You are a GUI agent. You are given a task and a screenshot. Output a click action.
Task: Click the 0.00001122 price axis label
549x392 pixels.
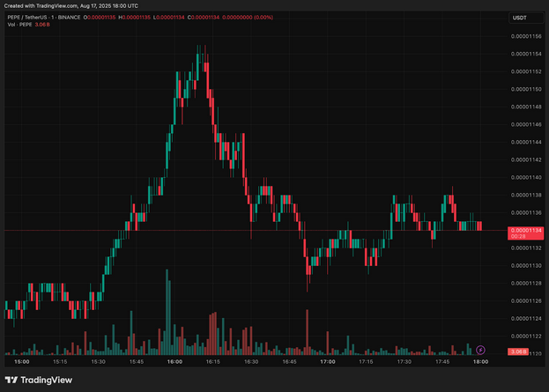coord(526,337)
